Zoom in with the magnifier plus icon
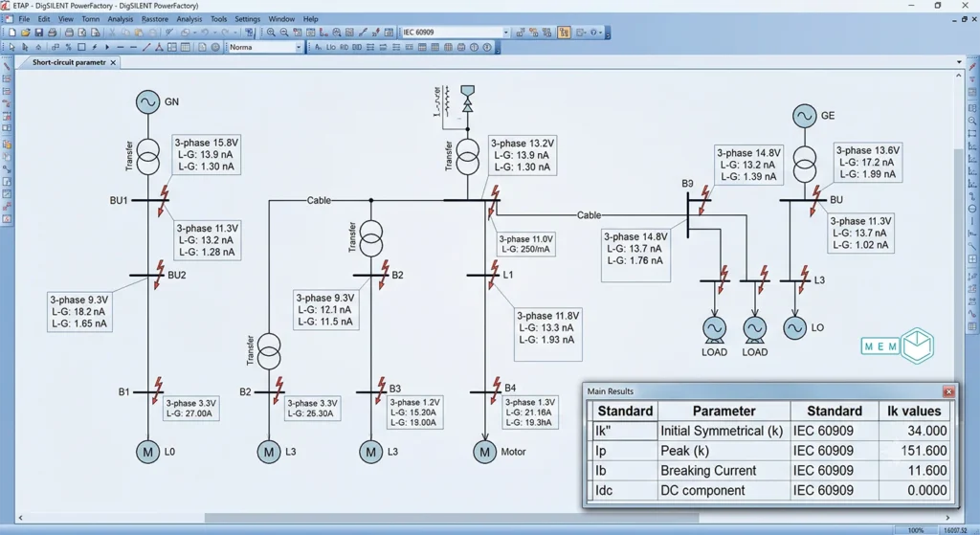Screen dimensions: 980x535 click(271, 33)
